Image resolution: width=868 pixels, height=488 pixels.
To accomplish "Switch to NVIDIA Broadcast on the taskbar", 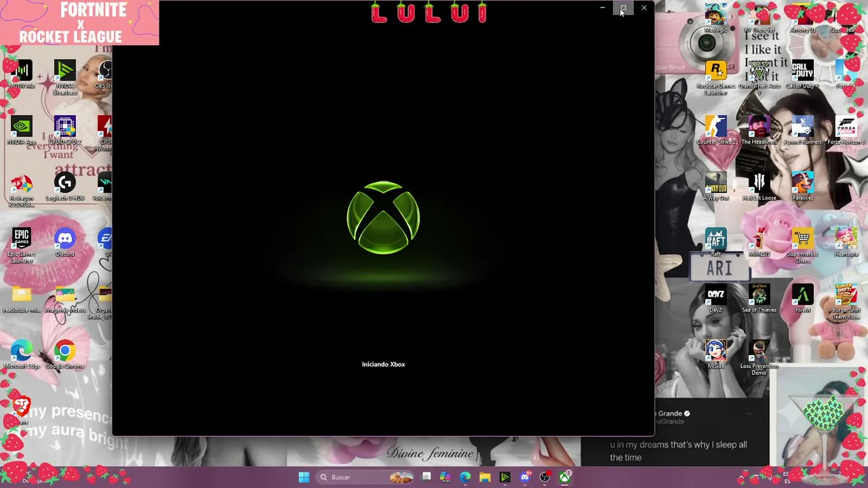I will pyautogui.click(x=505, y=477).
